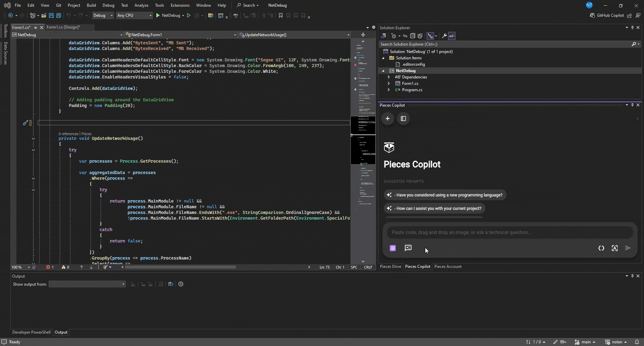Expand the Form1.cs tree node
The image size is (644, 346).
pos(389,83)
